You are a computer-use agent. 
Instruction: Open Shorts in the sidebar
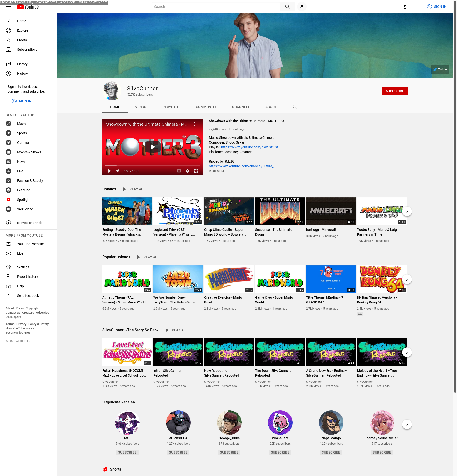[28, 40]
